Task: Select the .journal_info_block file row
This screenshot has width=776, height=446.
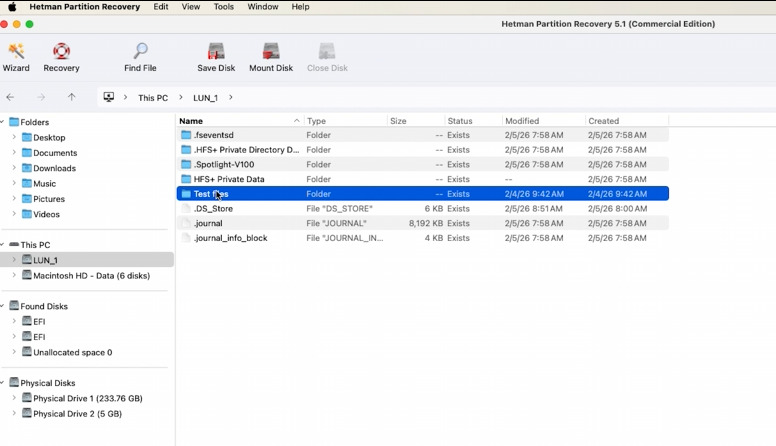Action: [x=423, y=238]
